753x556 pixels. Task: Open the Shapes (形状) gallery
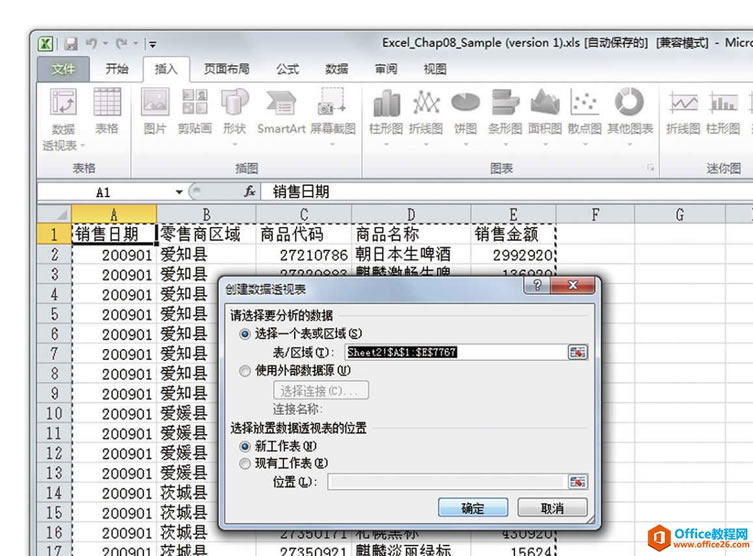234,102
